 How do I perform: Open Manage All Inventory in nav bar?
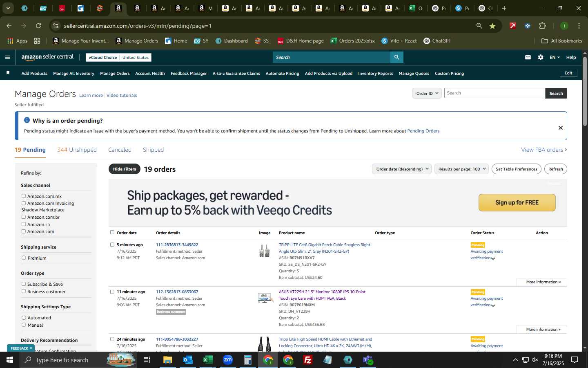click(x=73, y=74)
